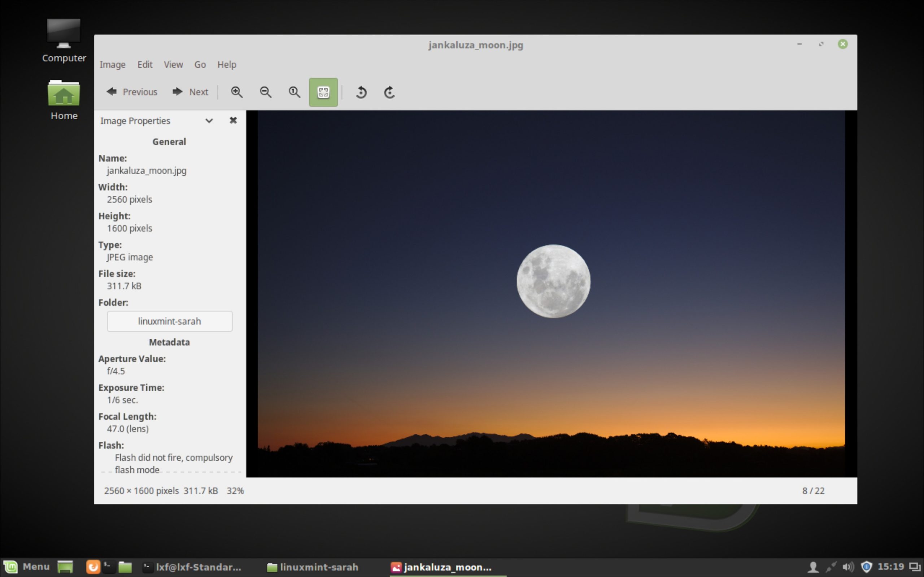The image size is (924, 577).
Task: Go to the Previous image
Action: 132,92
